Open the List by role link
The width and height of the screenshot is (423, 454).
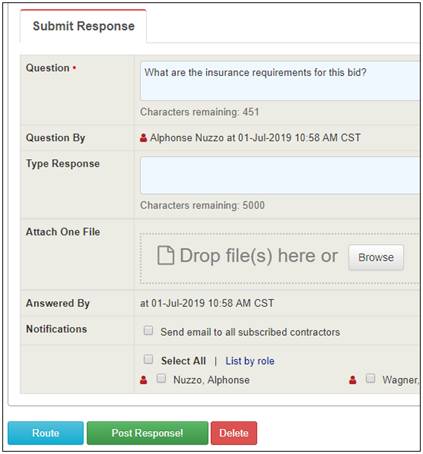250,361
